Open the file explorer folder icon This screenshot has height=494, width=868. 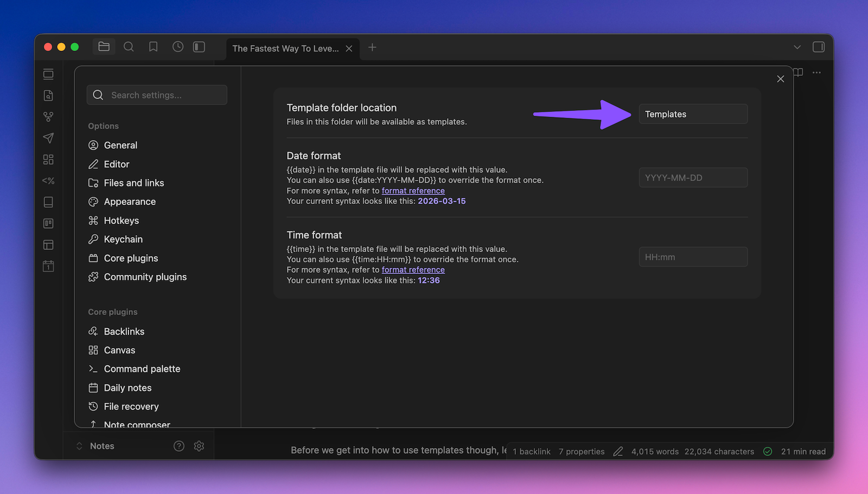coord(104,47)
